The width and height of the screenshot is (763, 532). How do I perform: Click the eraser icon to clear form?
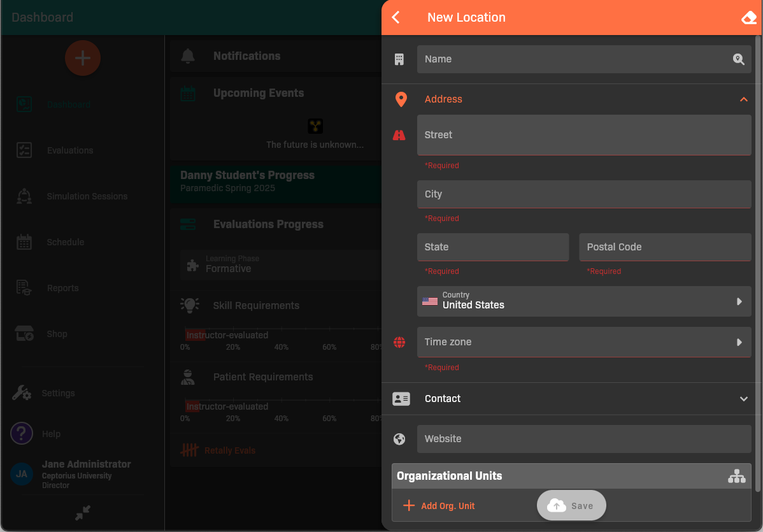coord(749,18)
